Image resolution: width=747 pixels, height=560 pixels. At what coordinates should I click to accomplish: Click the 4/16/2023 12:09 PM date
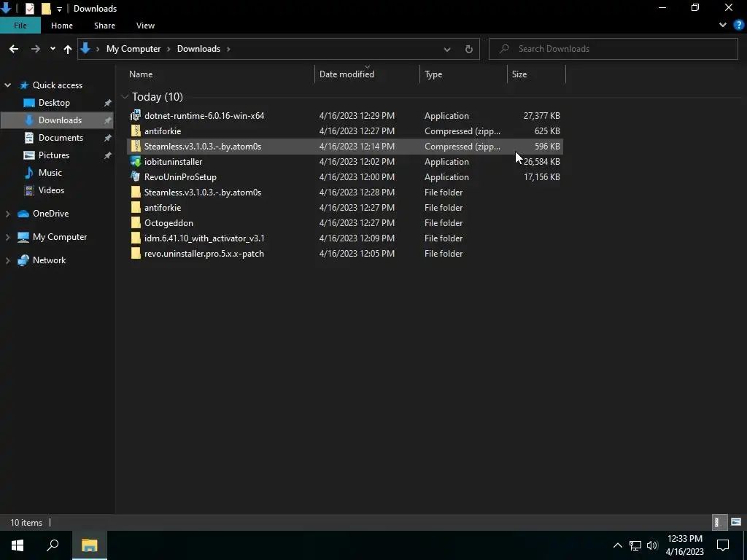coord(357,238)
